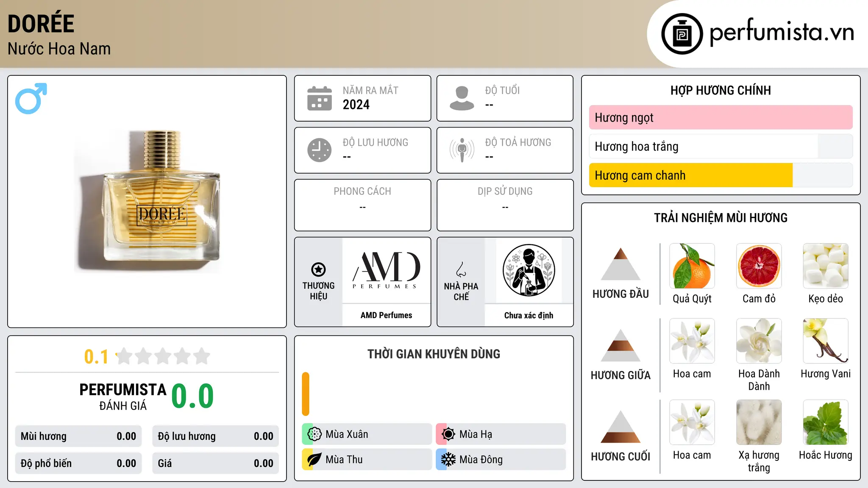Click the five-star rating row
868x488 pixels.
point(163,356)
